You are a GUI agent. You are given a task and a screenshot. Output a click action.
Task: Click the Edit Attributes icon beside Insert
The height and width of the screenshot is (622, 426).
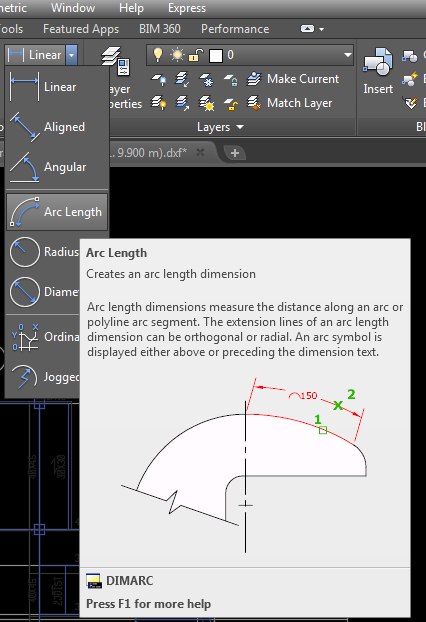(410, 103)
